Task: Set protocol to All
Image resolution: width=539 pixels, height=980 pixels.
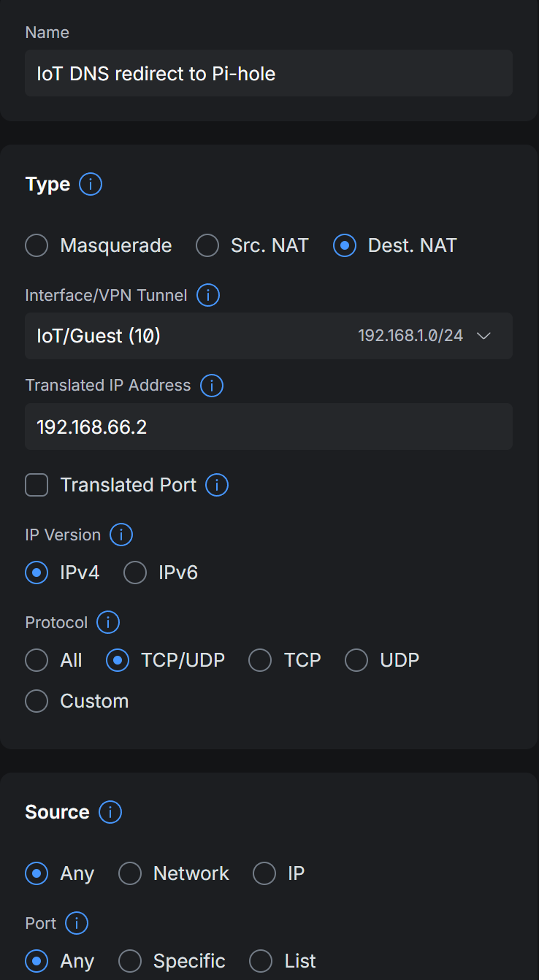Action: [37, 660]
